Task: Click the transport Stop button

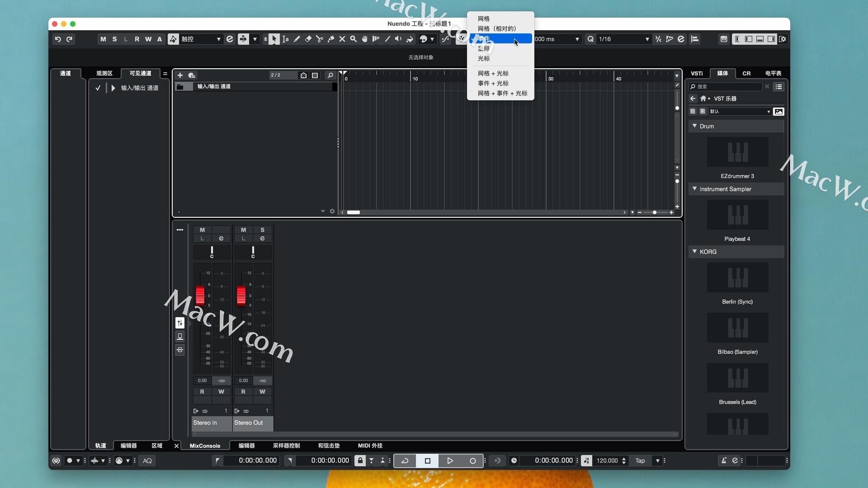Action: [427, 461]
